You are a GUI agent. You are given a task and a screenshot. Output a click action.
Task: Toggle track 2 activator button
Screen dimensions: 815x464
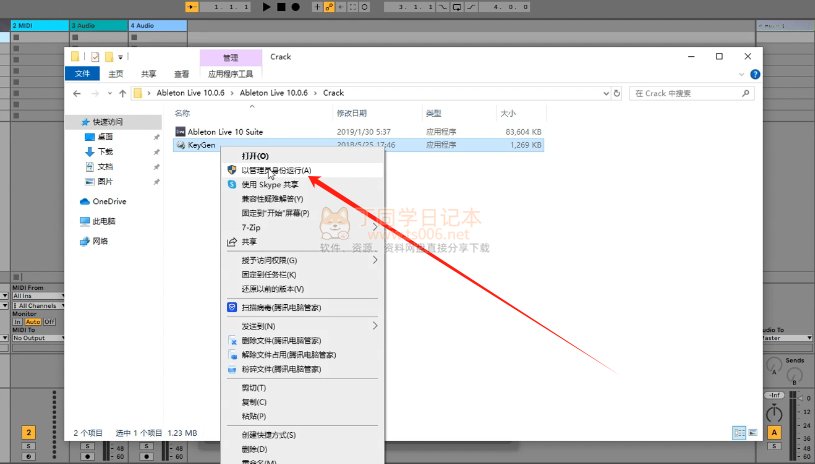click(x=29, y=432)
